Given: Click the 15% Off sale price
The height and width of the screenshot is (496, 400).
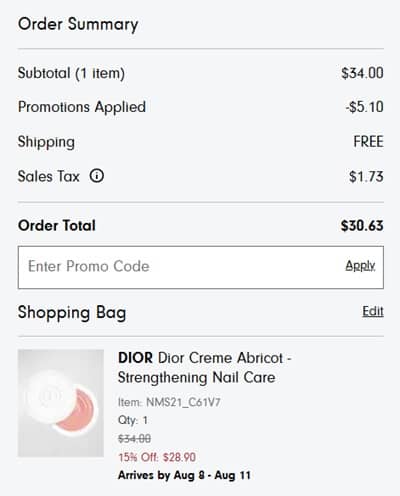Looking at the screenshot, I should pyautogui.click(x=157, y=457).
